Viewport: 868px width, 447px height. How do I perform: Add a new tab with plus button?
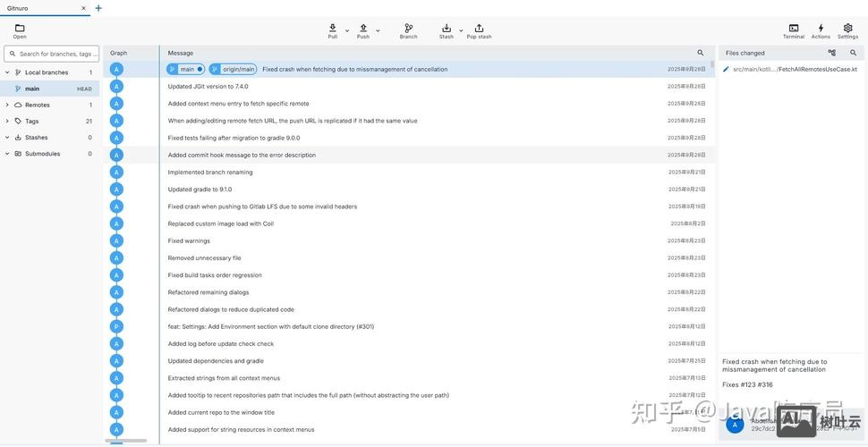coord(98,8)
